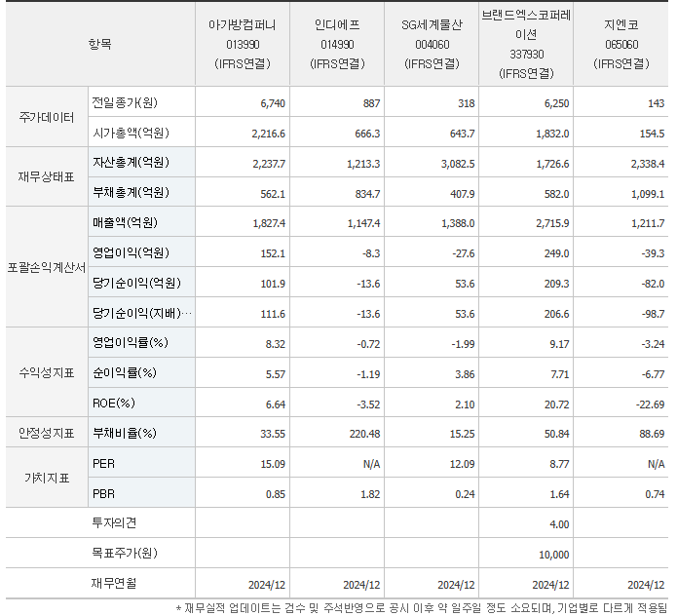Select PER value 8.77
The height and width of the screenshot is (616, 677).
point(559,464)
